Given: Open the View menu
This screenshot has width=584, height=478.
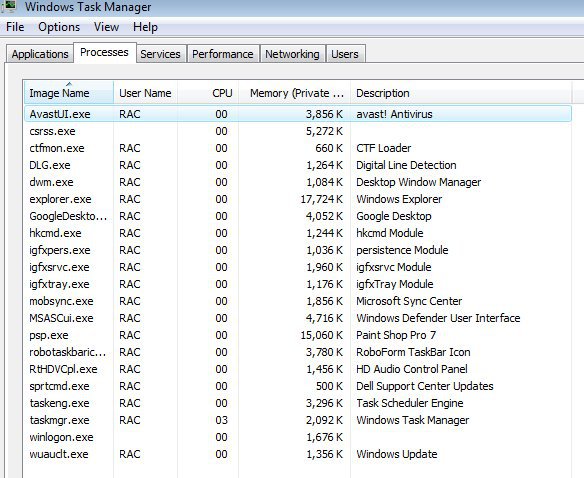Looking at the screenshot, I should [x=107, y=27].
